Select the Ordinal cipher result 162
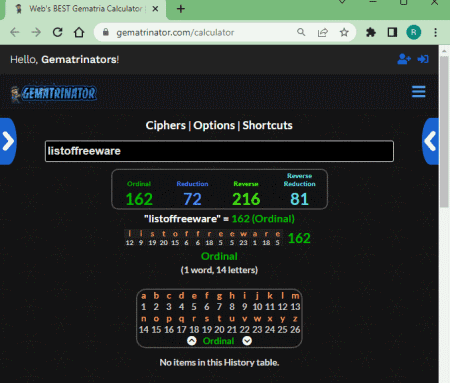Screen dimensions: 450x383 click(139, 199)
